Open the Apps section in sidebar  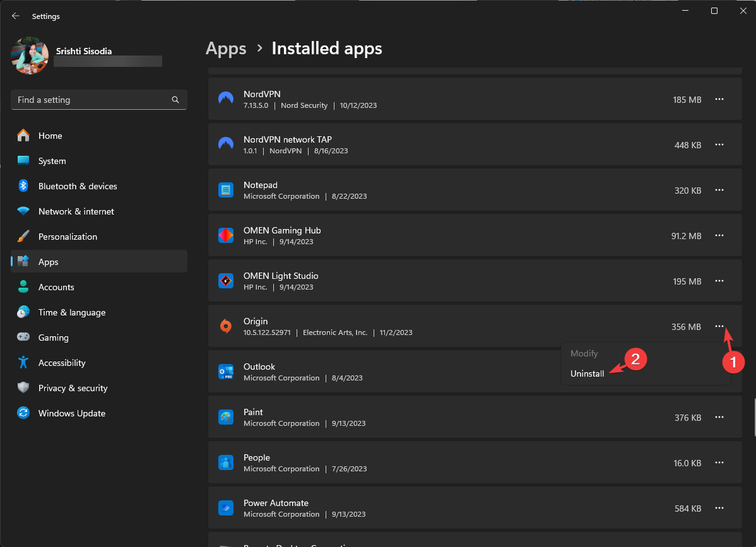tap(99, 261)
